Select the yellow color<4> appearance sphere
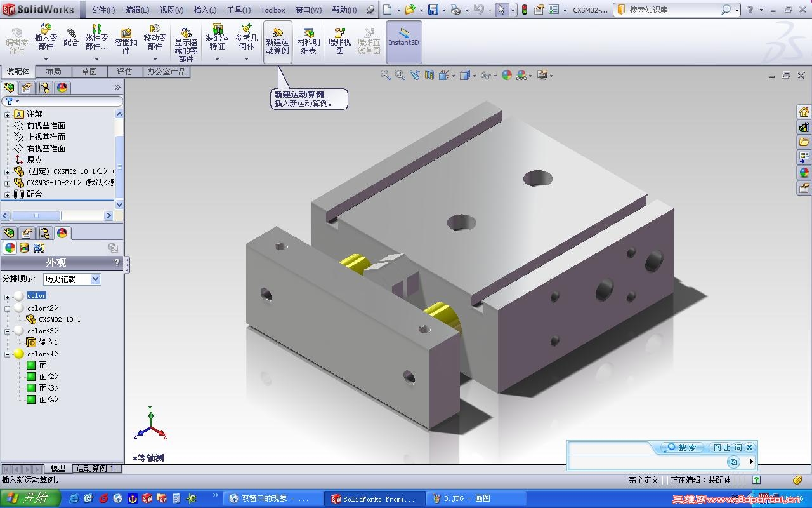This screenshot has width=812, height=508. pos(19,354)
